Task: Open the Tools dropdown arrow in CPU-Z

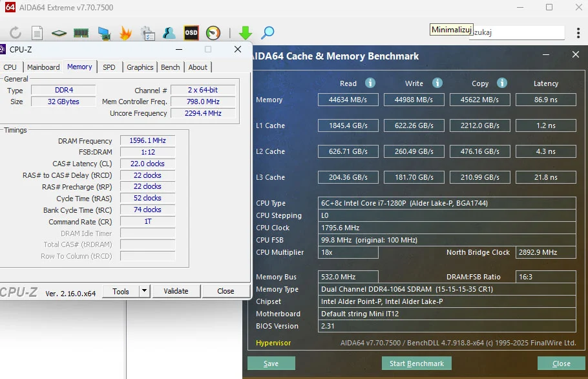Action: (144, 291)
